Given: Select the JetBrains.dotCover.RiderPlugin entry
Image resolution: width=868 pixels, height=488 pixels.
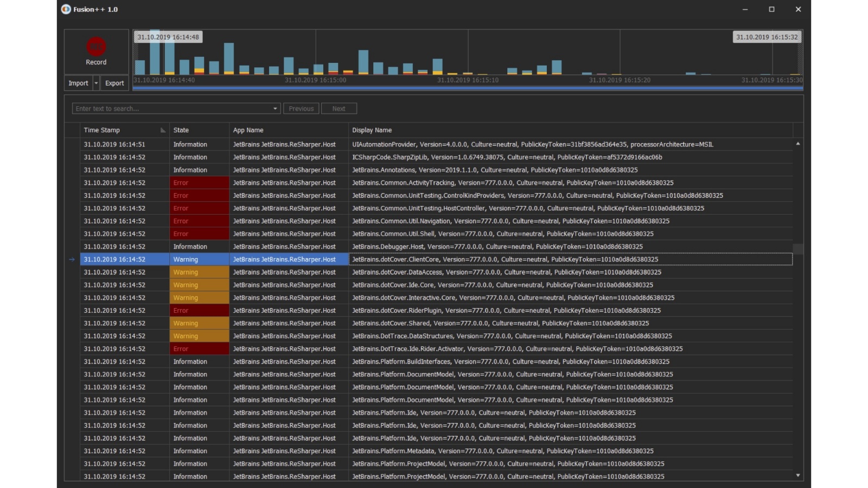Looking at the screenshot, I should (436, 311).
